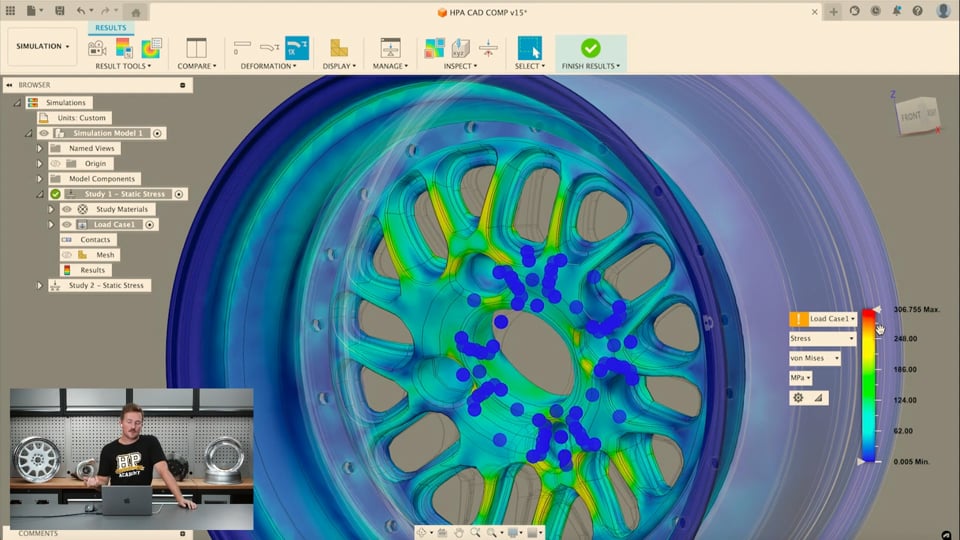Open the RESULT TOOLS menu
Viewport: 960px width, 540px height.
click(123, 66)
